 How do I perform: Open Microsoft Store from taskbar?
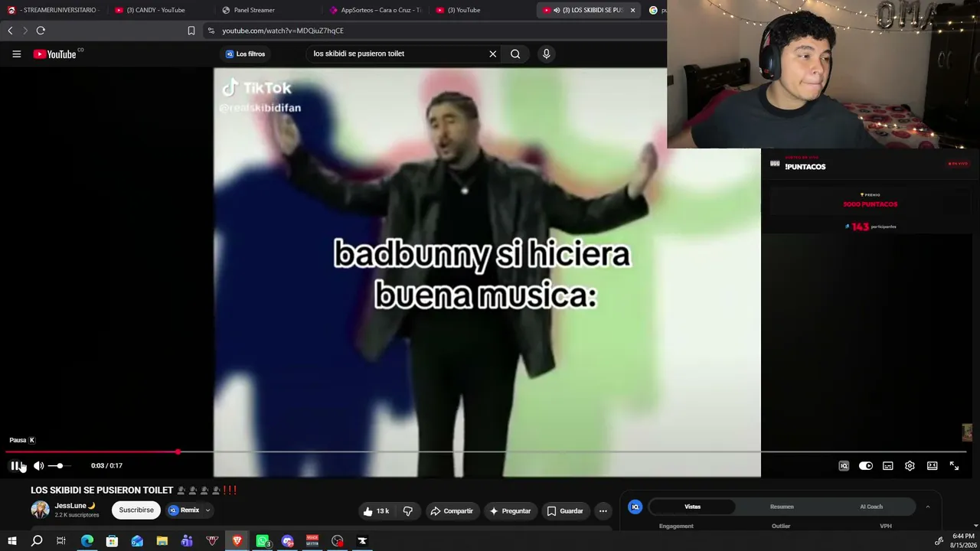click(x=112, y=541)
